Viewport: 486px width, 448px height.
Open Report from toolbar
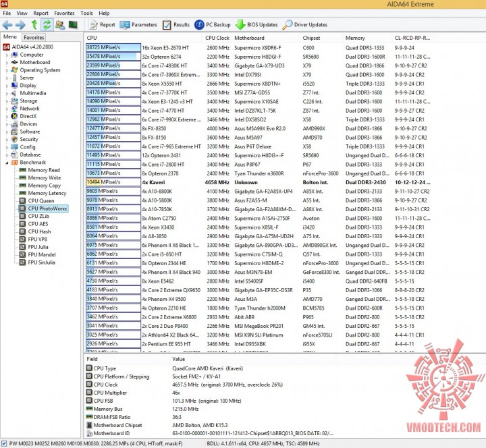click(x=102, y=25)
